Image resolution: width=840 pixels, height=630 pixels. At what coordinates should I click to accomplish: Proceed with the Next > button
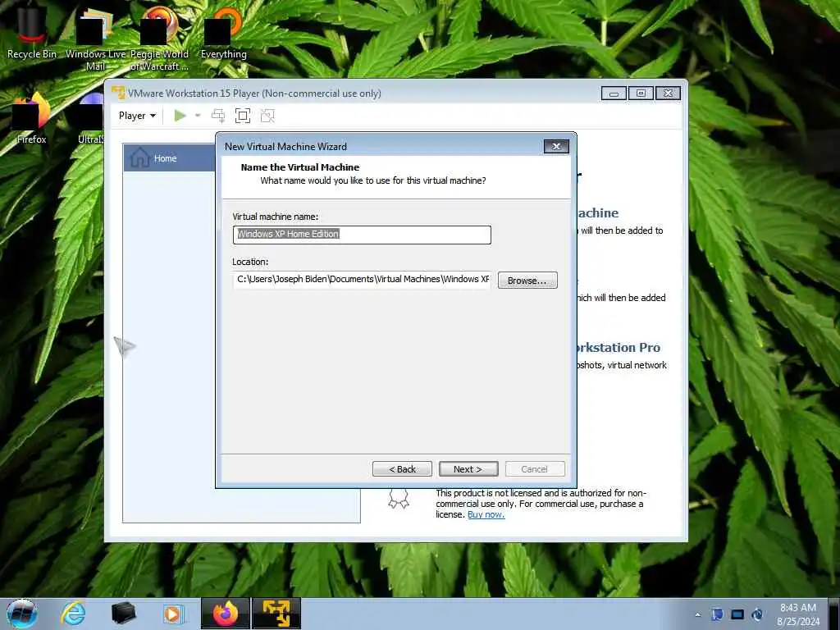(468, 468)
